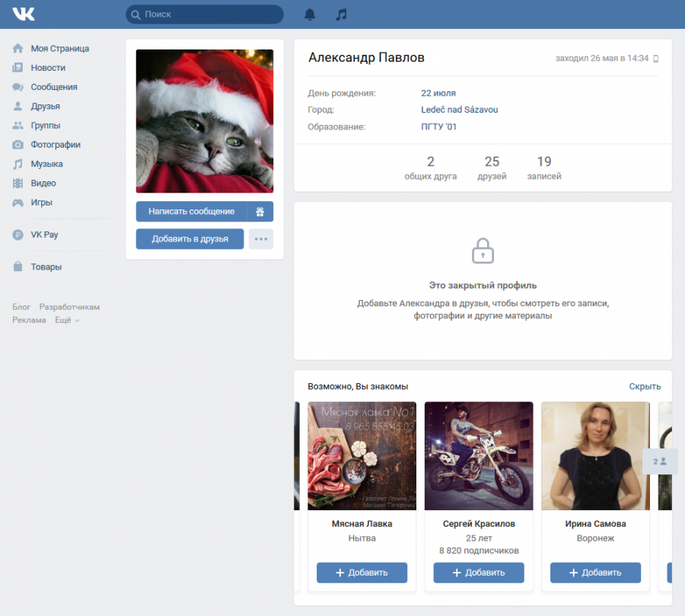Viewport: 685px width, 616px height.
Task: Focus the Поиск search field
Action: coord(205,14)
